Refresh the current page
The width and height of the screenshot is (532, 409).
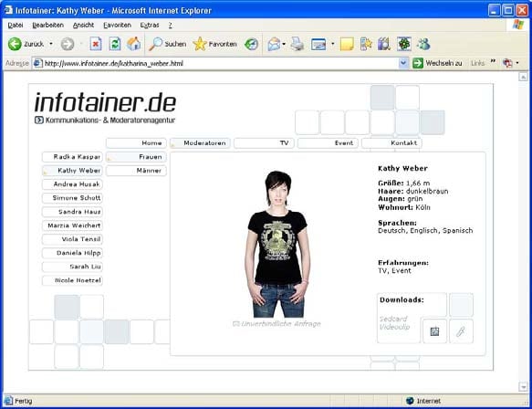click(x=115, y=44)
